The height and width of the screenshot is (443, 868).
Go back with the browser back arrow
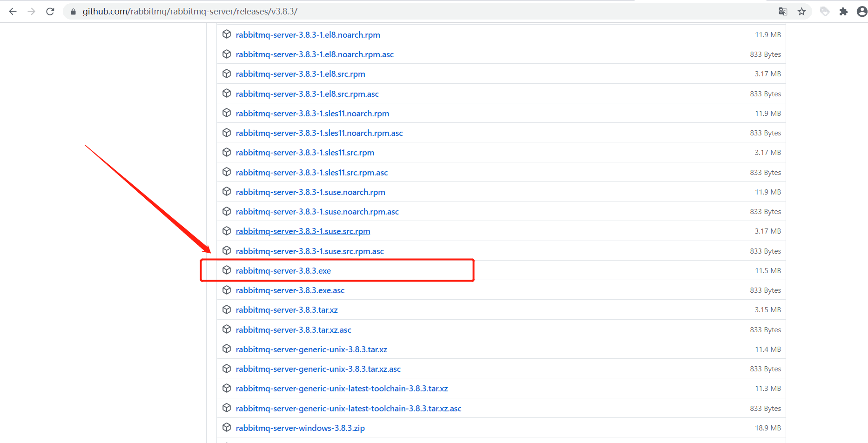(13, 12)
